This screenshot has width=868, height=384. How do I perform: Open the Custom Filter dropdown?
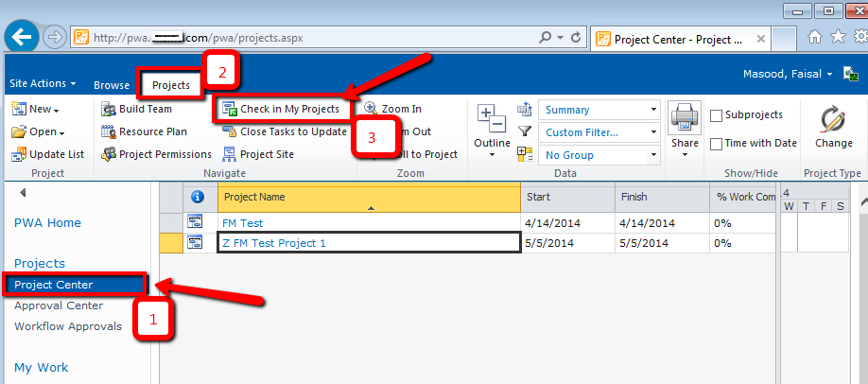(x=653, y=132)
